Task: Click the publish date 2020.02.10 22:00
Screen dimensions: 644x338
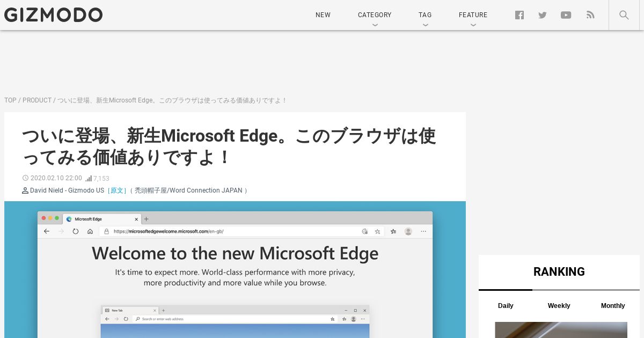Action: pos(56,178)
